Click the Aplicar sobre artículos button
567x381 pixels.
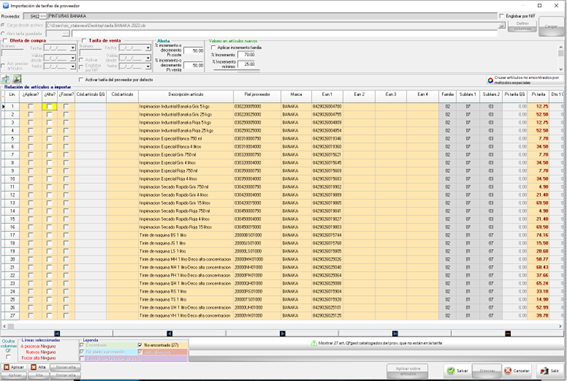(x=408, y=371)
